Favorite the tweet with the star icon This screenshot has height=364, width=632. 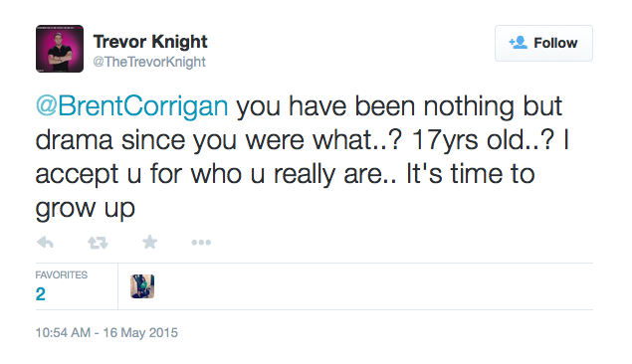click(x=150, y=242)
